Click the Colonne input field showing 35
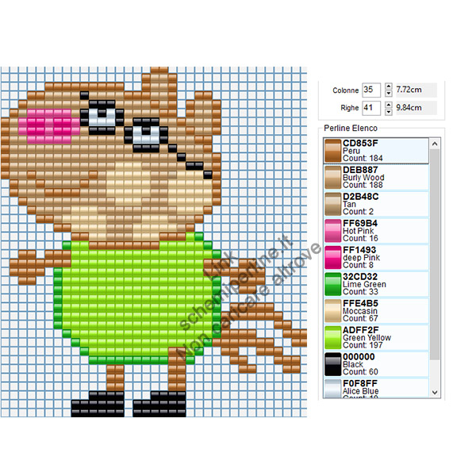This screenshot has height=476, width=476. point(371,90)
